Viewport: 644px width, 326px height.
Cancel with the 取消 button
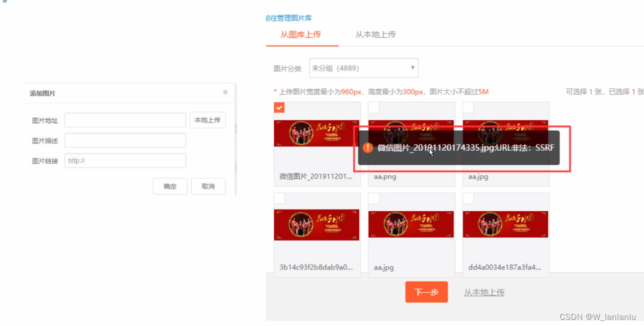pos(208,186)
